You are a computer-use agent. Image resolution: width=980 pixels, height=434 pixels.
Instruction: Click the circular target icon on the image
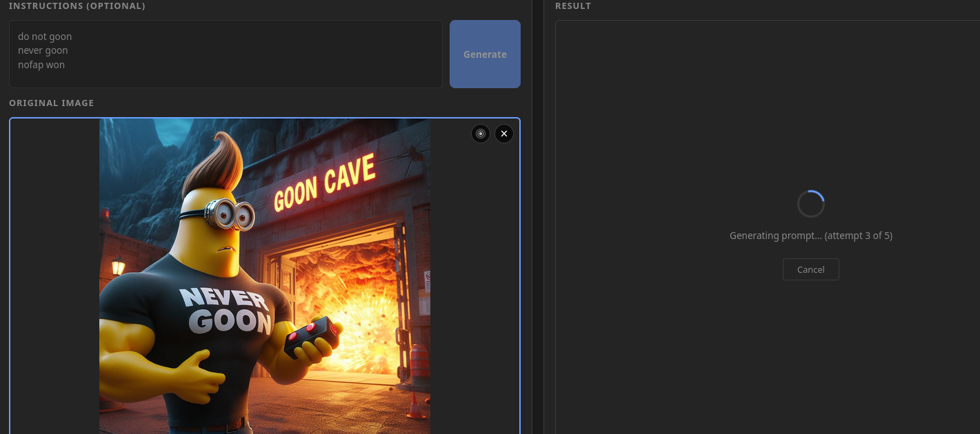[481, 134]
